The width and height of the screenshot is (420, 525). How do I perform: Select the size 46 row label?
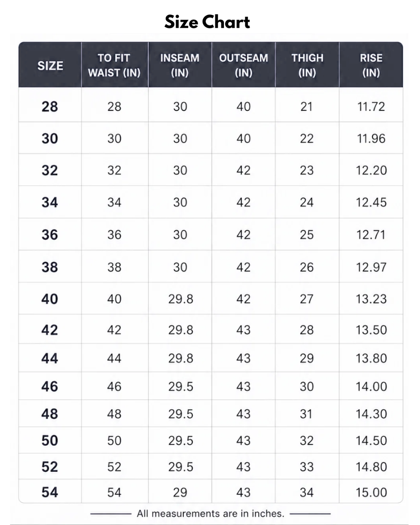pos(50,386)
